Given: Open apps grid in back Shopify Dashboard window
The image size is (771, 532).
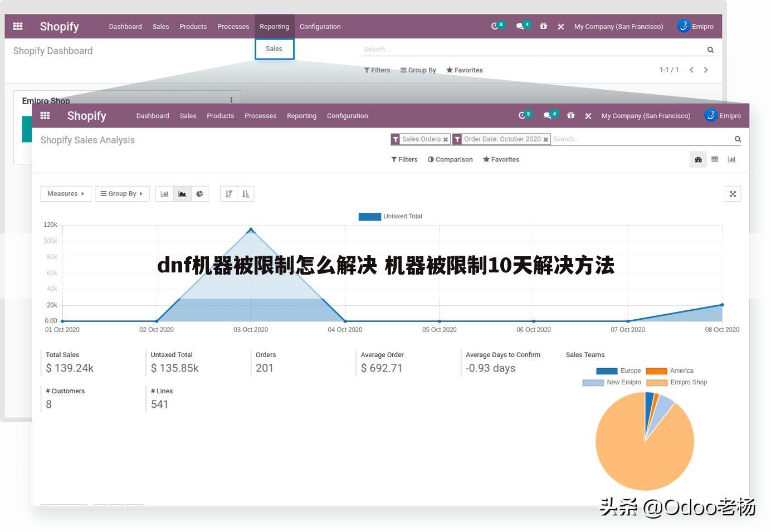Looking at the screenshot, I should click(18, 26).
